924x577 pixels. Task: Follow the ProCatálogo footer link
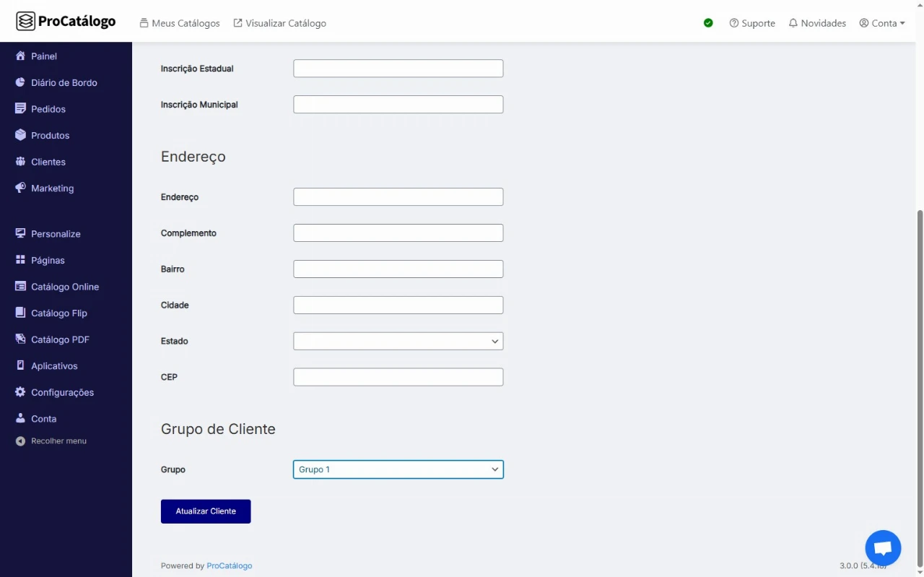[230, 565]
